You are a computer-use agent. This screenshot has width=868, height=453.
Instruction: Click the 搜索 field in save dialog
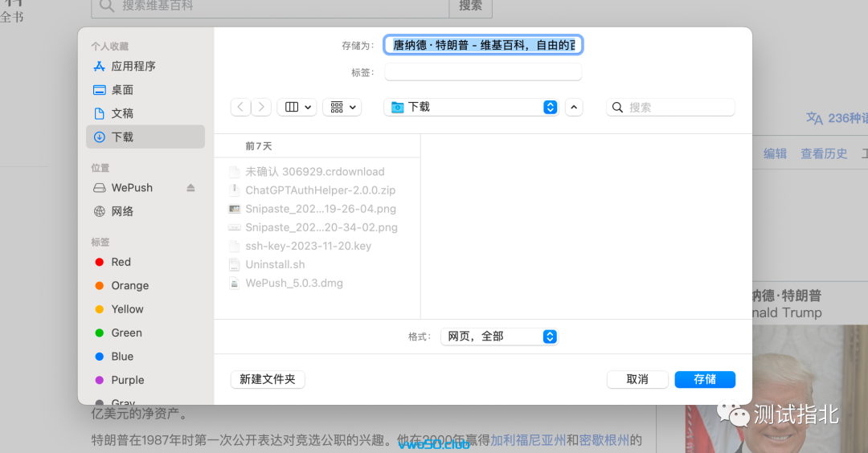(670, 108)
